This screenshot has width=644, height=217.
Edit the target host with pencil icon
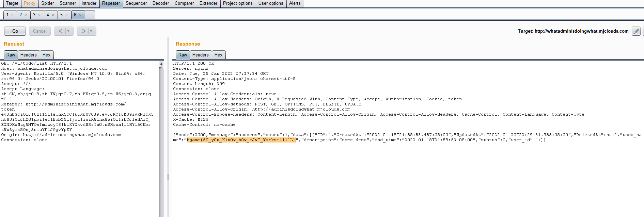636,31
